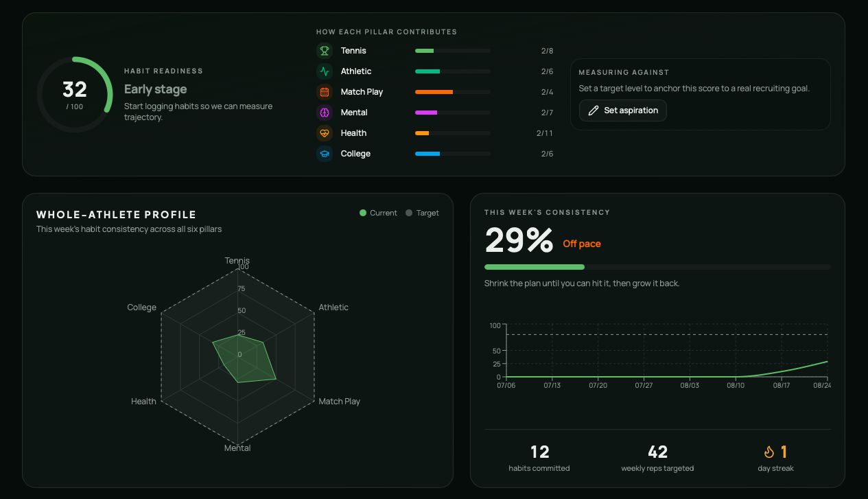This screenshot has height=499, width=868.
Task: Click the College axis label on radar
Action: coord(141,307)
